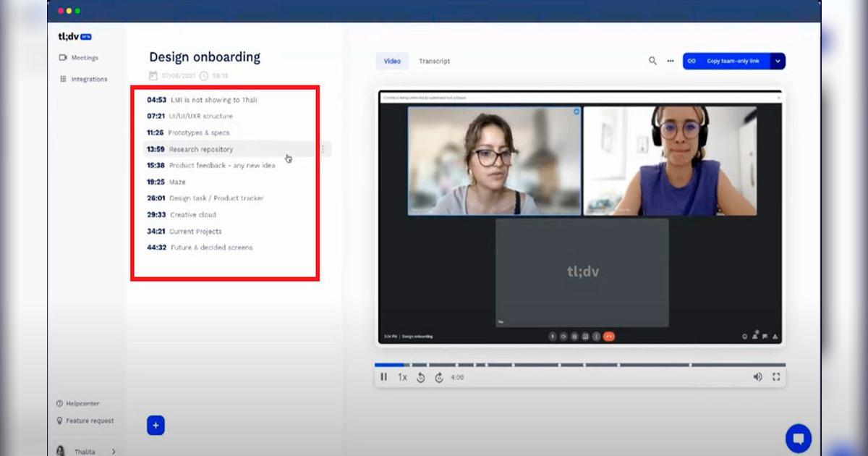Click the three-dot more options icon

[669, 62]
